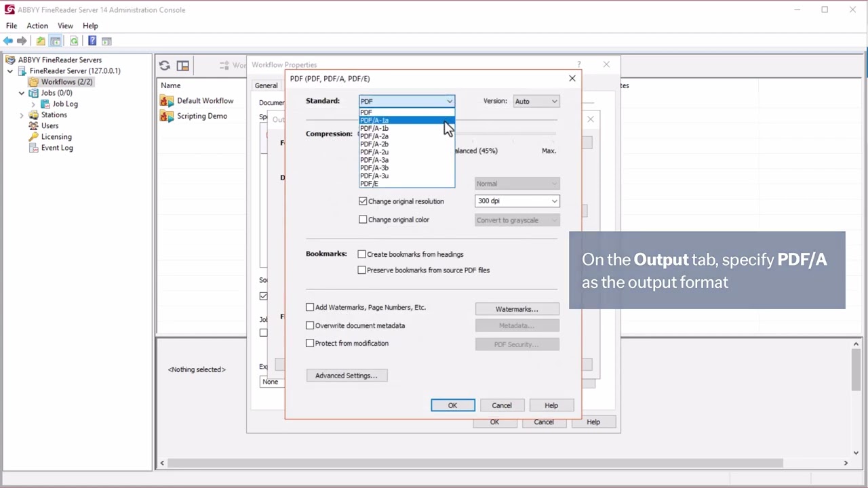Open the View menu
This screenshot has height=488, width=868.
(x=65, y=26)
